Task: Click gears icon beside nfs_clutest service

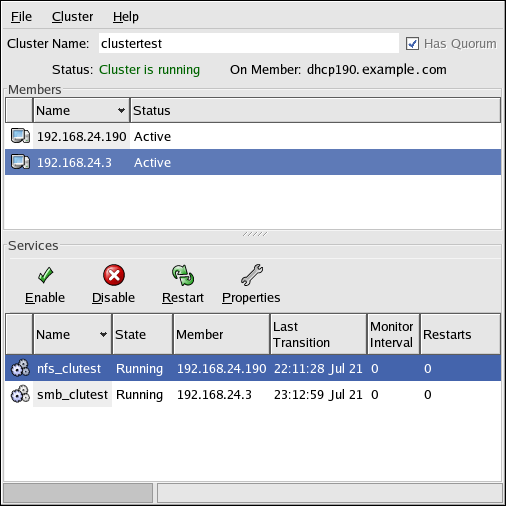Action: coord(20,368)
